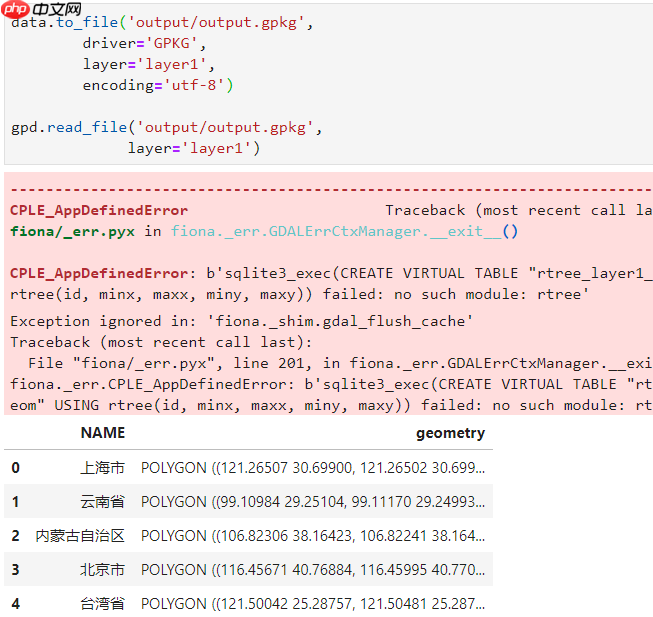Screen dimensions: 653x617
Task: Click row index 3 in the table
Action: point(15,570)
